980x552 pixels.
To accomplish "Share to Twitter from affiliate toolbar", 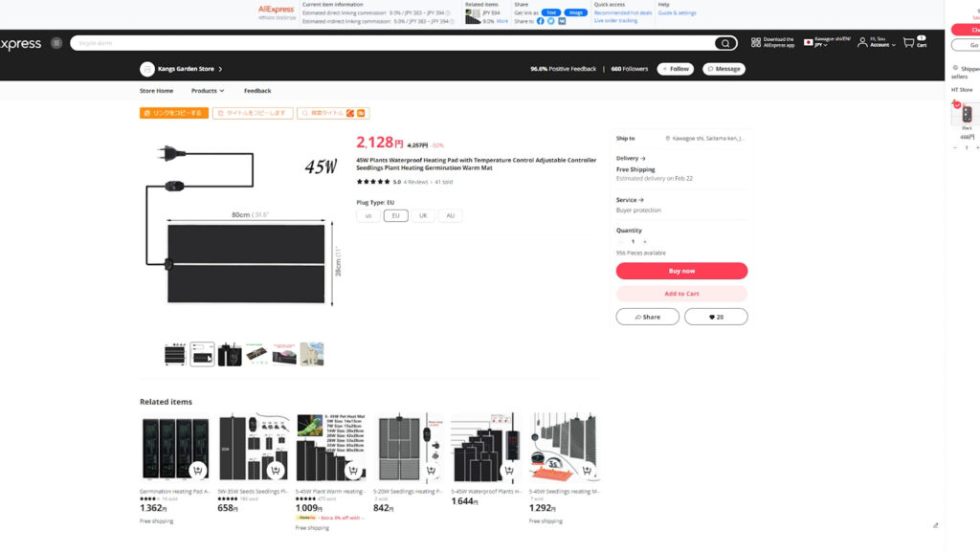I will 550,20.
